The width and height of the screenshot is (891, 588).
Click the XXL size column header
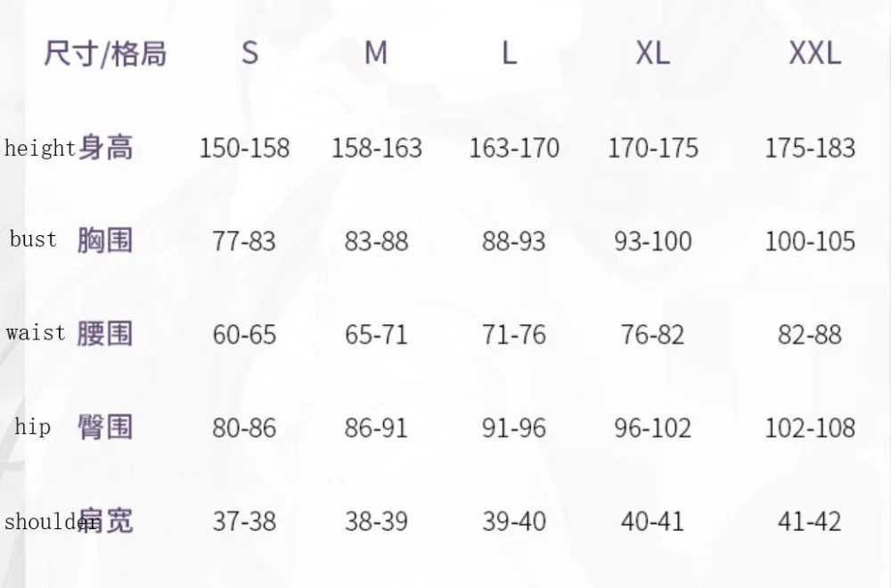coord(814,53)
